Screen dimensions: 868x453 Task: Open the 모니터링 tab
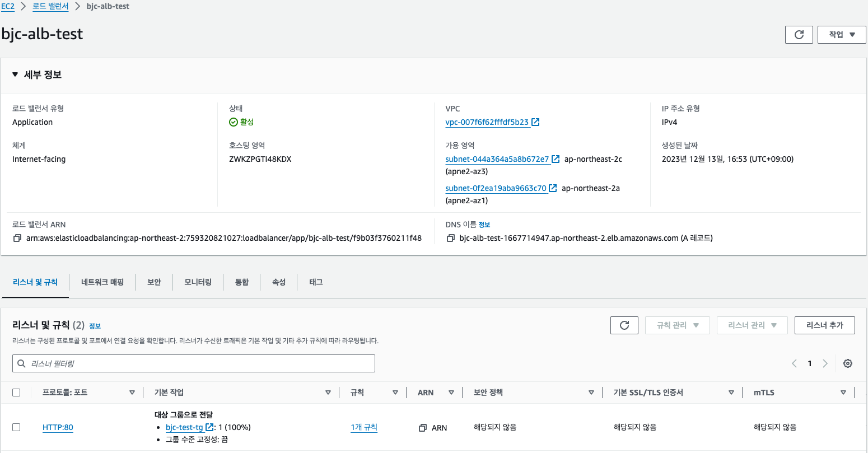click(198, 282)
